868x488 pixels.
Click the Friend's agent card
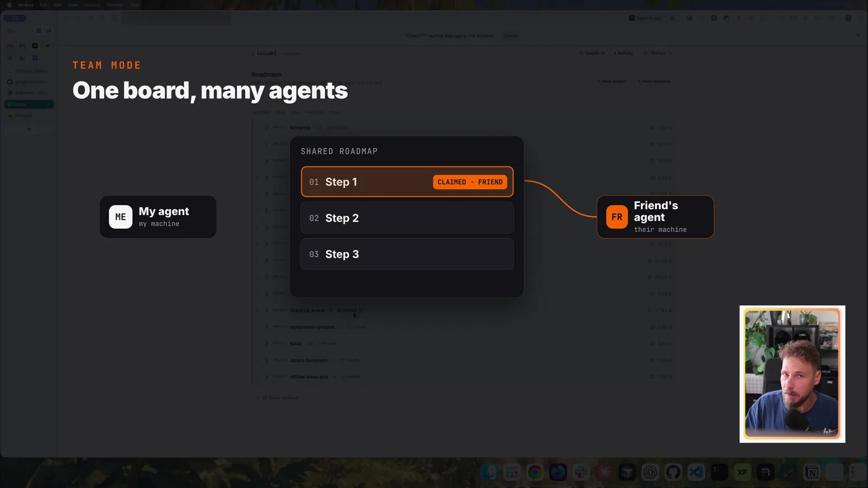coord(655,217)
